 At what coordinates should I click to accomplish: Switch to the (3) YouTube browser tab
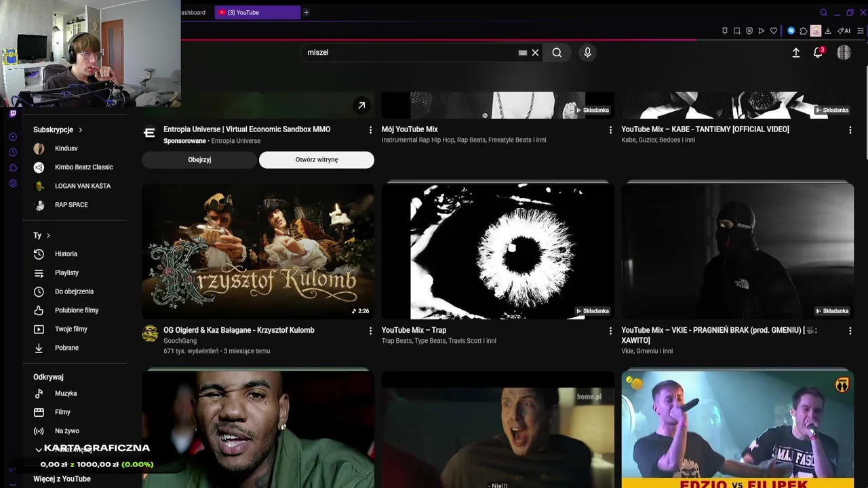tap(258, 12)
